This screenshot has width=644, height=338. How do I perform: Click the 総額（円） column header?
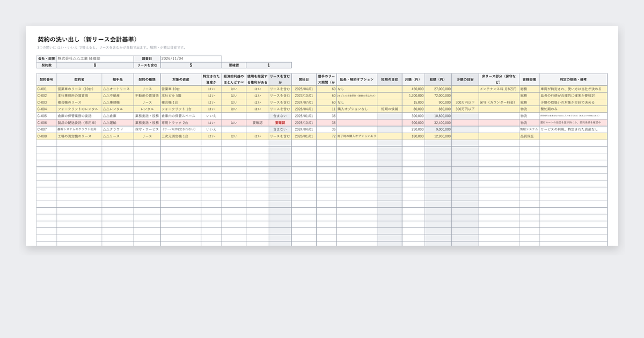pyautogui.click(x=438, y=79)
